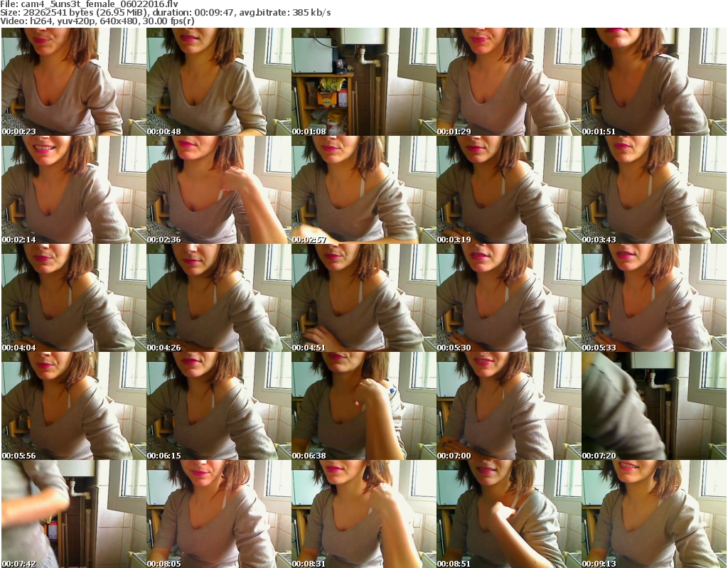Select the thumbnail stamped 00:04:51
Image resolution: width=728 pixels, height=568 pixels.
point(364,298)
